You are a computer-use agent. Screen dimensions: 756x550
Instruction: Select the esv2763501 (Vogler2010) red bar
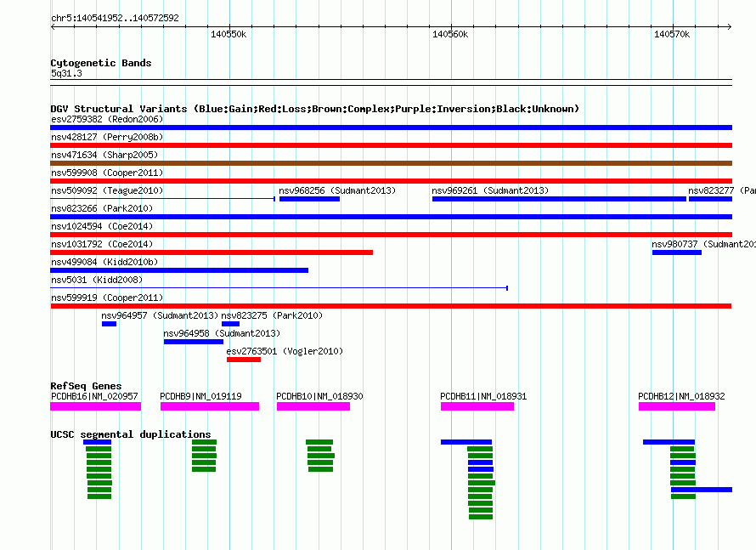pyautogui.click(x=244, y=360)
